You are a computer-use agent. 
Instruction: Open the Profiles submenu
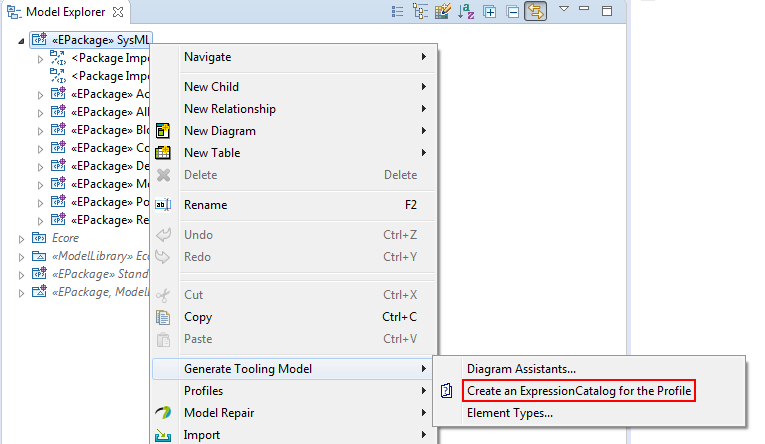(295, 391)
